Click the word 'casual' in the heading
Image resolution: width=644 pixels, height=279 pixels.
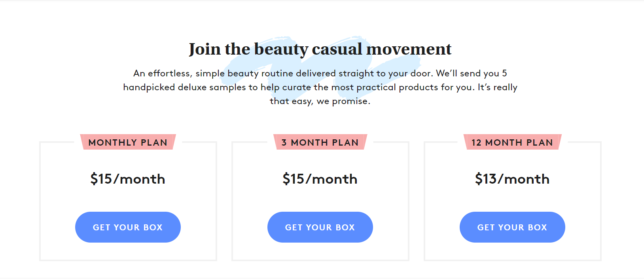[337, 49]
